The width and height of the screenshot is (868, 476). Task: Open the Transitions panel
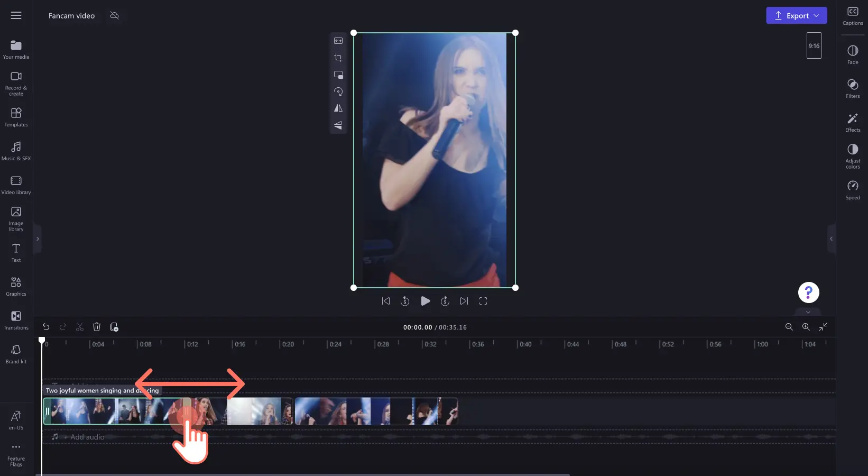(16, 321)
